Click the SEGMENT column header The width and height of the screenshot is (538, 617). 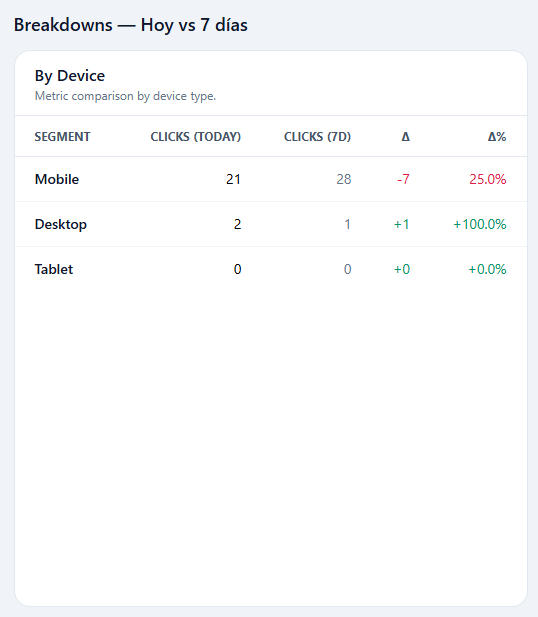point(62,137)
